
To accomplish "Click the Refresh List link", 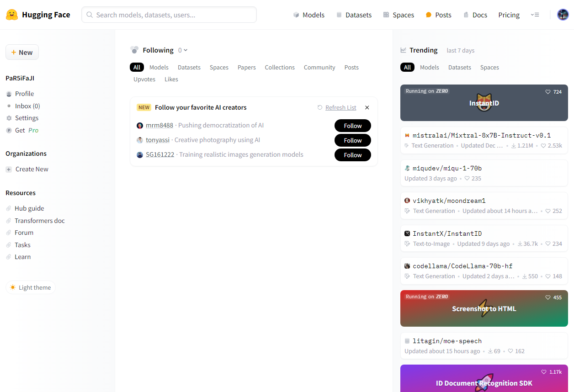I will click(341, 107).
